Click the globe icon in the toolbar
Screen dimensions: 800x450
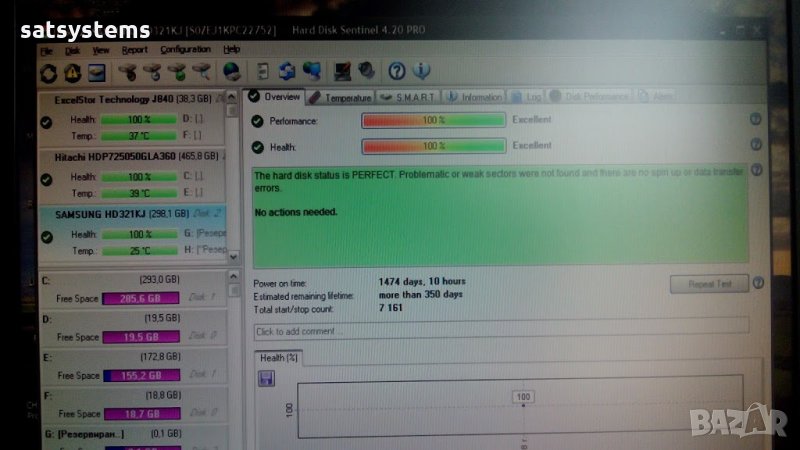coord(231,71)
